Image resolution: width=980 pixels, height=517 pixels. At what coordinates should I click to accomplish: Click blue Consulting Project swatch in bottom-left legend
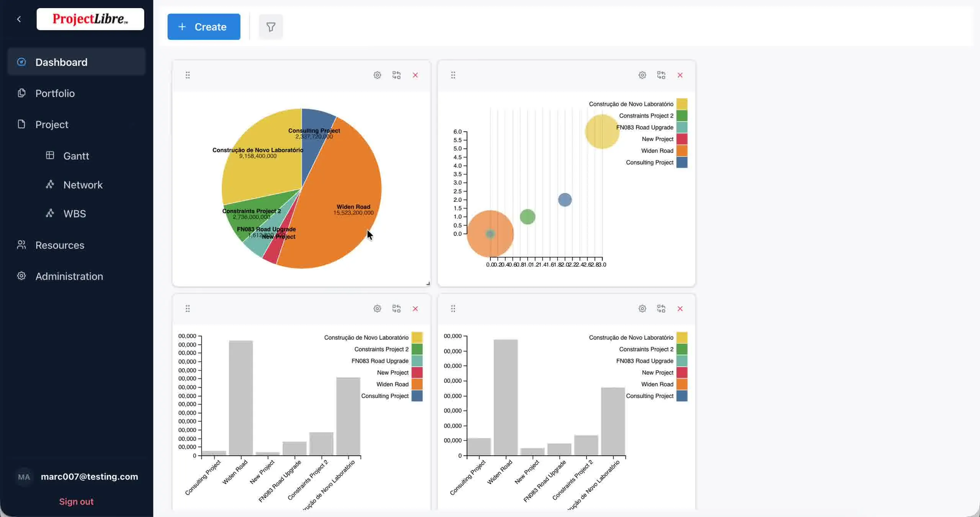417,396
